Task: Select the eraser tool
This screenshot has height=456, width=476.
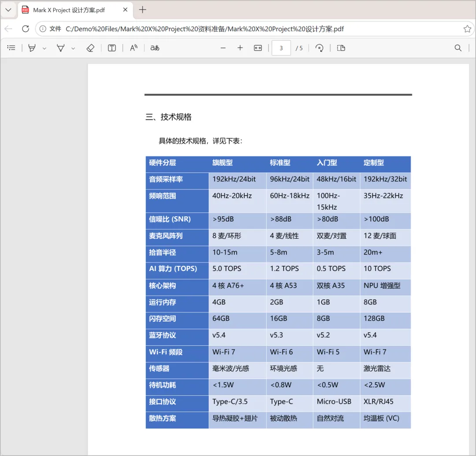Action: 90,48
